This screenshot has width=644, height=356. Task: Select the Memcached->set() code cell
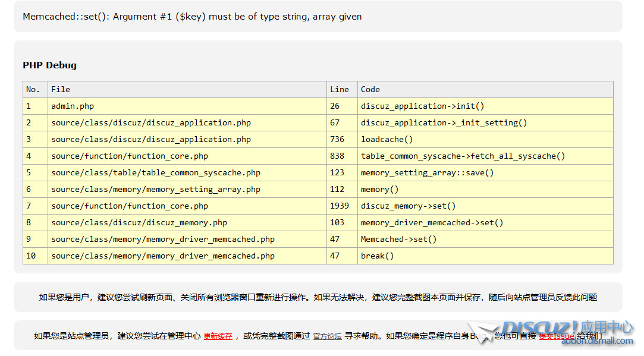(398, 240)
